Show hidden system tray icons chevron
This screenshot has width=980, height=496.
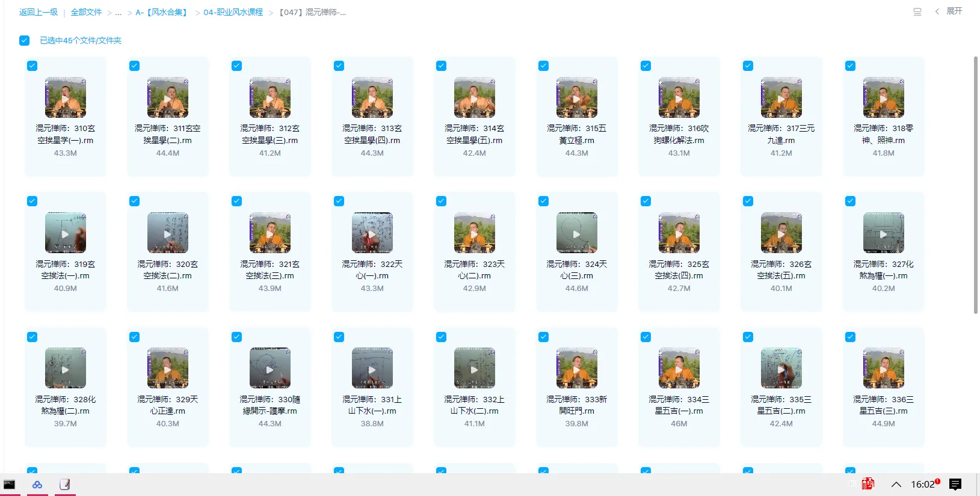click(x=896, y=485)
